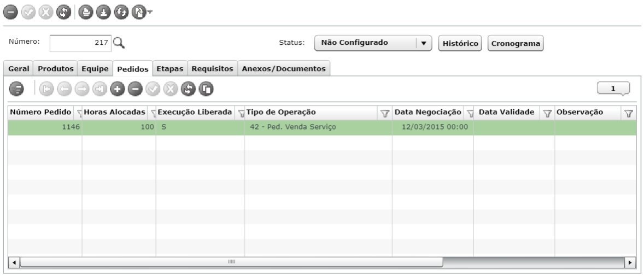Refresh the Pedidos grid

pos(188,89)
